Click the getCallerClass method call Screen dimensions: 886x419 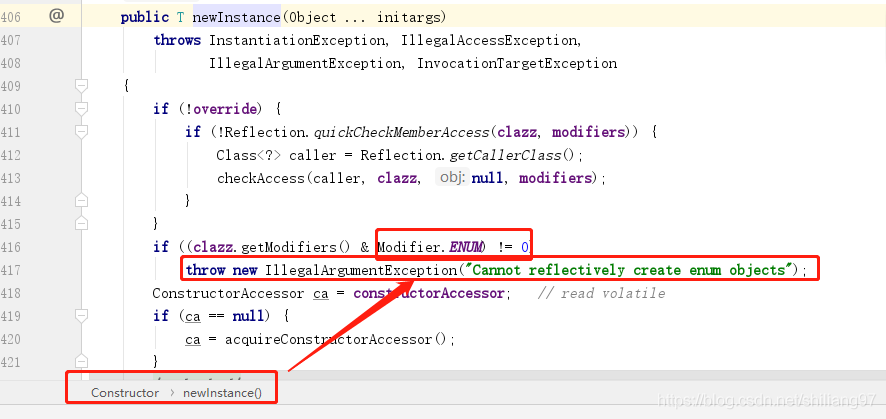[506, 155]
